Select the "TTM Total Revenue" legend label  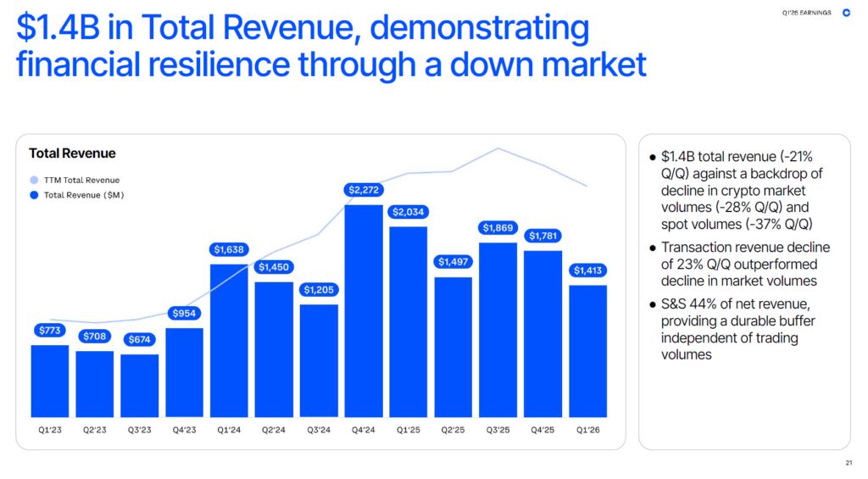(82, 180)
